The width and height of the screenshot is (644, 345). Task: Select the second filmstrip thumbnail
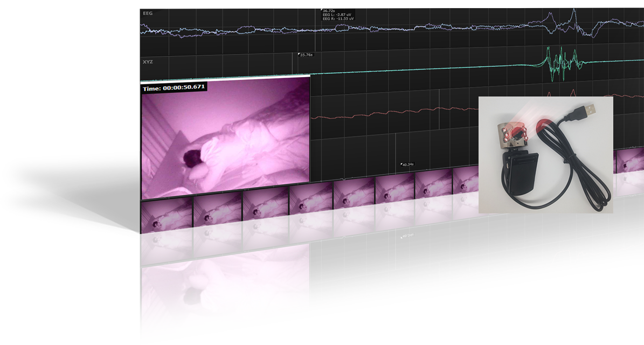pyautogui.click(x=217, y=222)
